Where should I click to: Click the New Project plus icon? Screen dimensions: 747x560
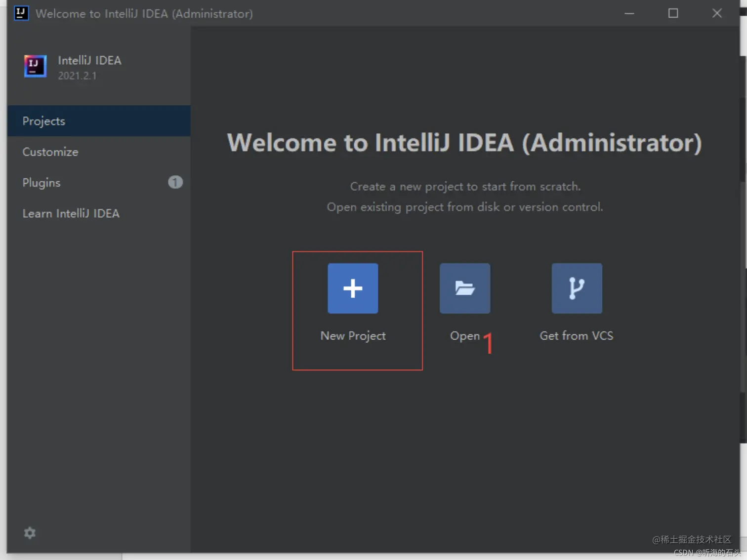[x=353, y=288]
